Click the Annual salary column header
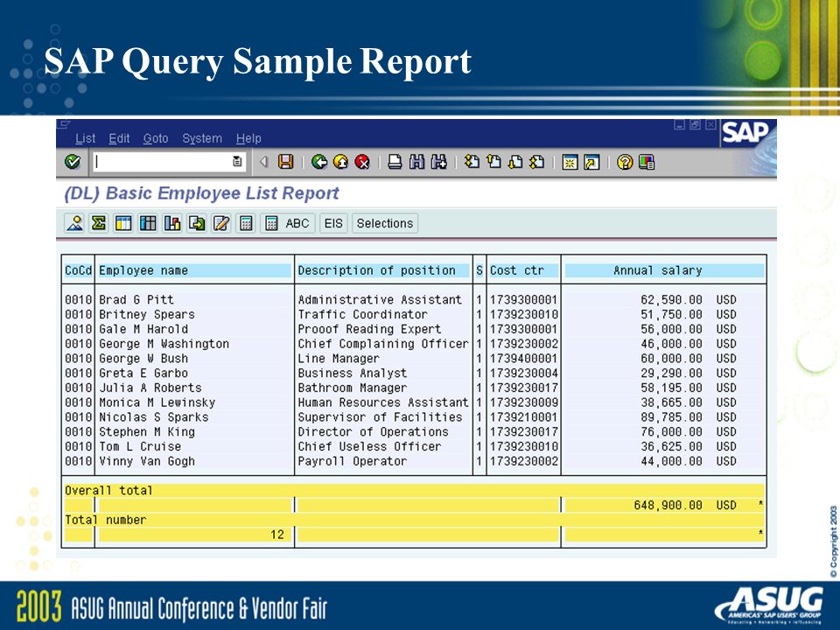Screen dimensions: 840x630 [664, 270]
